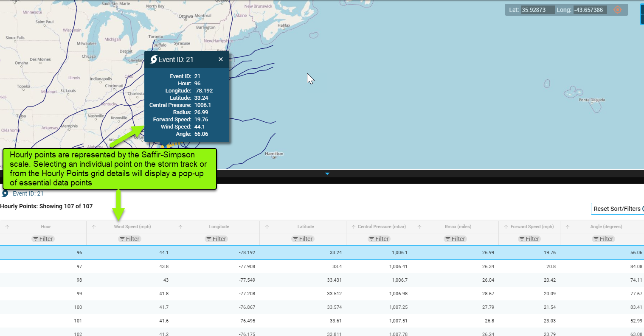Close the Event ID: 21 popup
This screenshot has height=336, width=644.
pyautogui.click(x=221, y=59)
